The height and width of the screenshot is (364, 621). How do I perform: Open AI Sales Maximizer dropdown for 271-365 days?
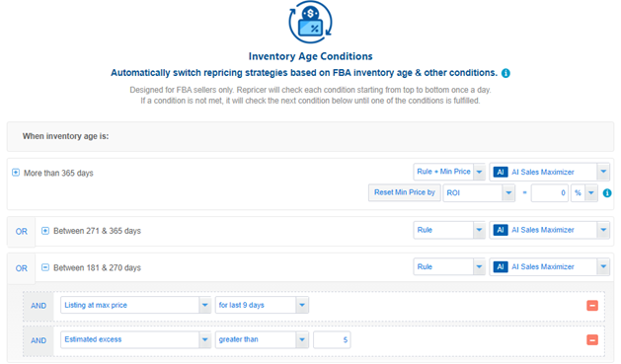click(x=549, y=230)
